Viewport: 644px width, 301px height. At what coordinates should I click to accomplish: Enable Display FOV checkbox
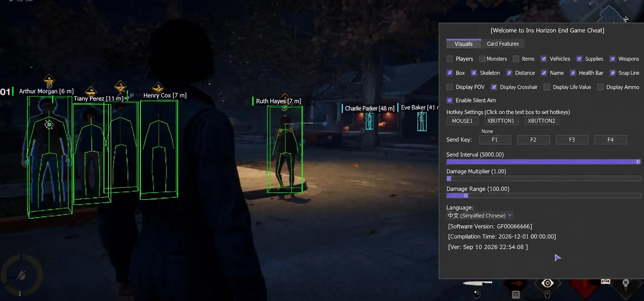(x=450, y=87)
